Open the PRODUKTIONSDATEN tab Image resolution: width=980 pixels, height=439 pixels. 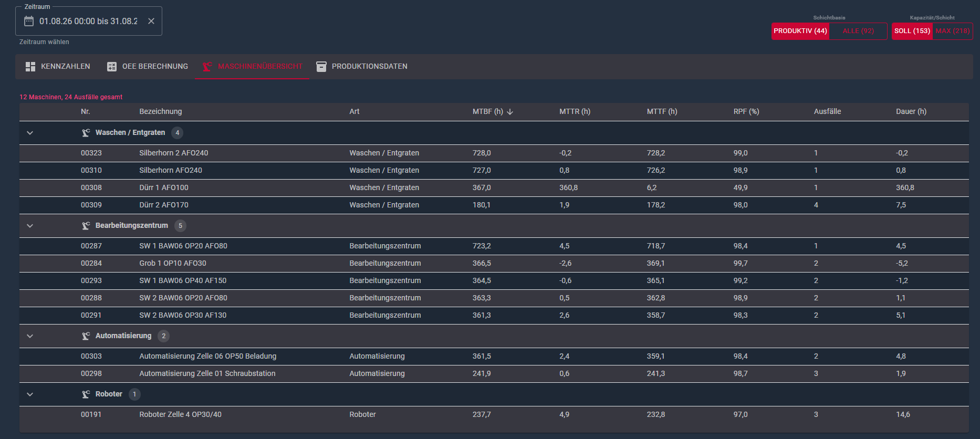click(x=362, y=67)
